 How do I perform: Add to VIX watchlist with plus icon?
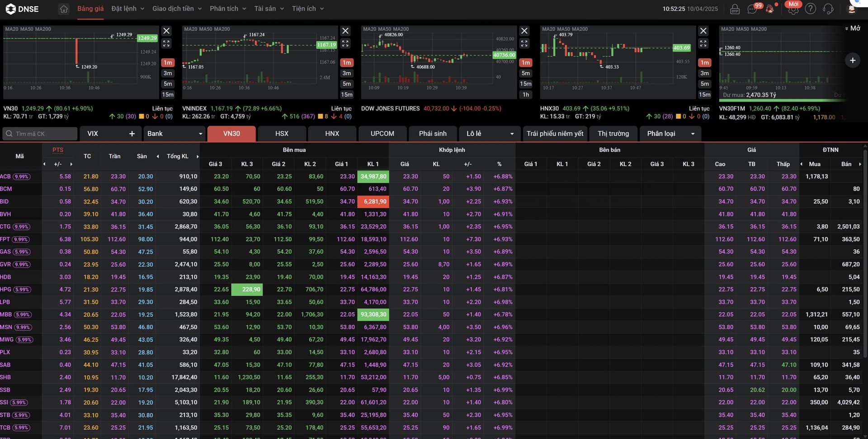[x=132, y=134]
